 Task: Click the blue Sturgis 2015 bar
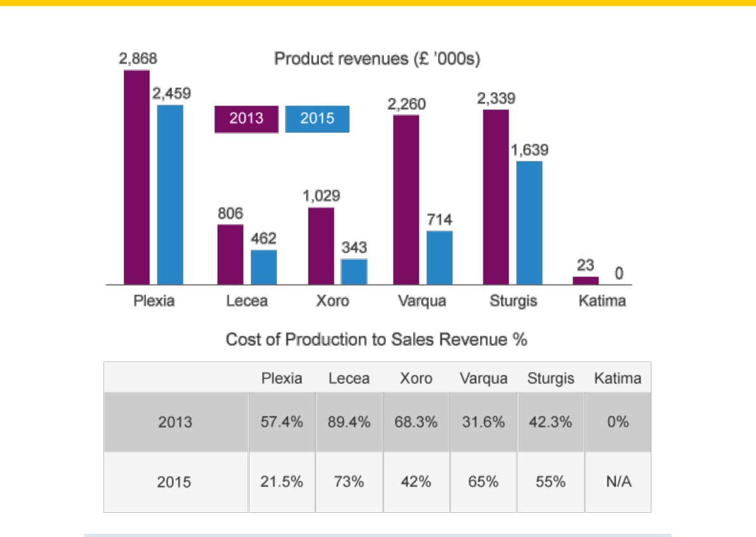529,223
